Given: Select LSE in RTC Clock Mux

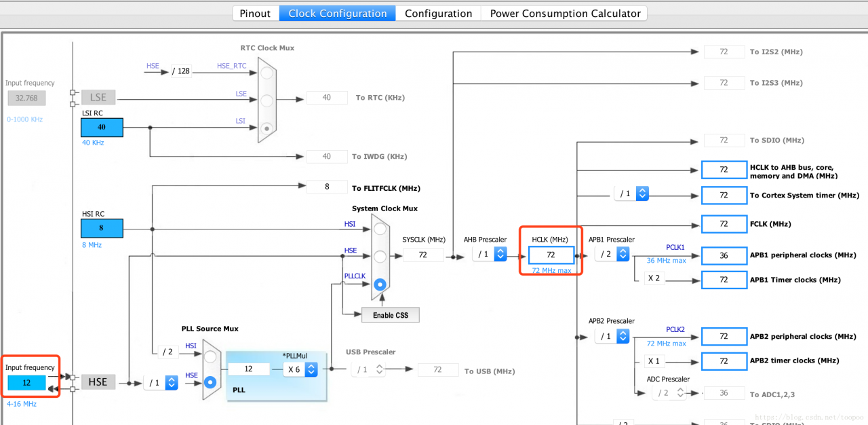Looking at the screenshot, I should pos(267,100).
